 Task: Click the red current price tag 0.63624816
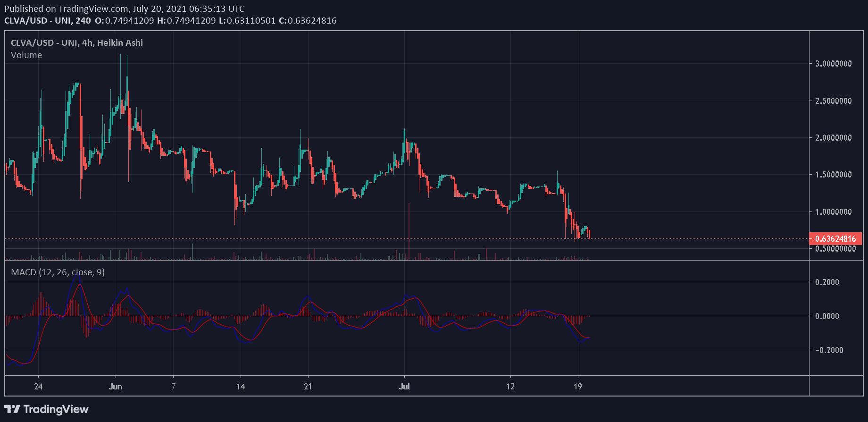tap(835, 239)
